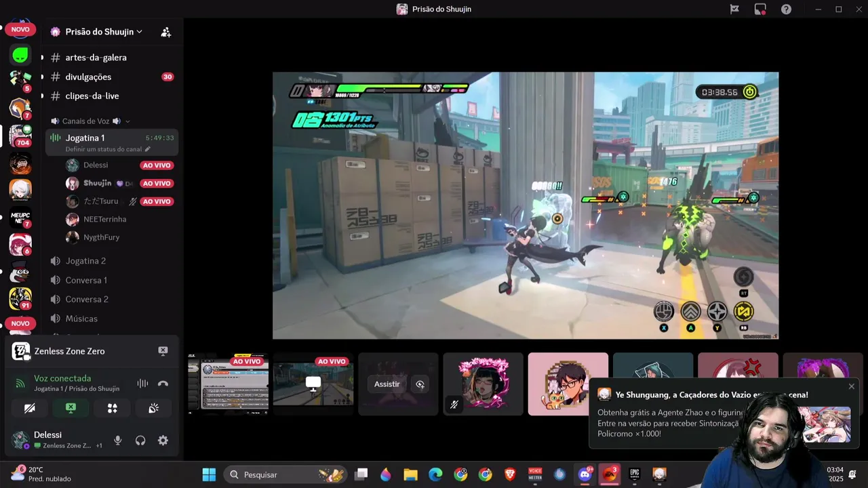Open the MEUPC server icon
868x488 pixels.
[x=20, y=217]
